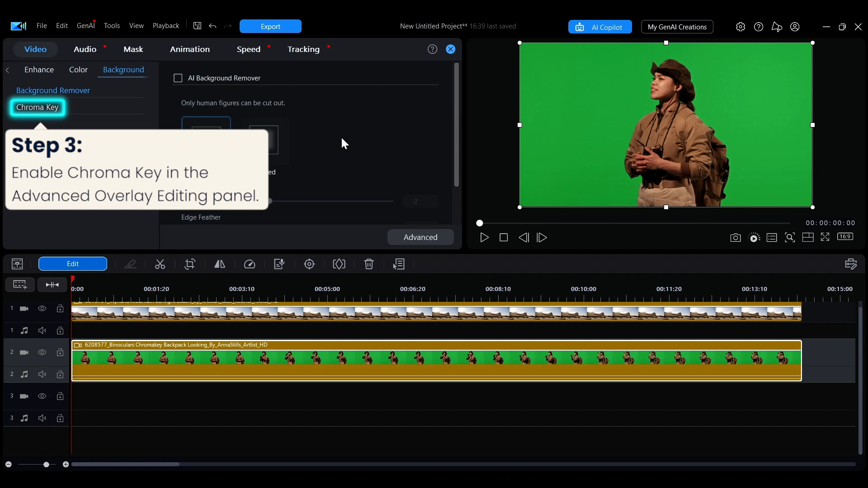Open the crop and rotate tool
Image resolution: width=868 pixels, height=488 pixels.
(x=190, y=264)
